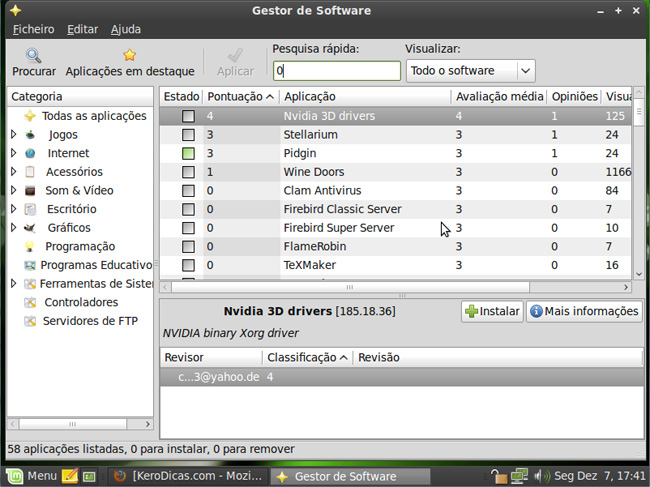
Task: Click the Acessórios clipboard icon
Action: click(30, 172)
